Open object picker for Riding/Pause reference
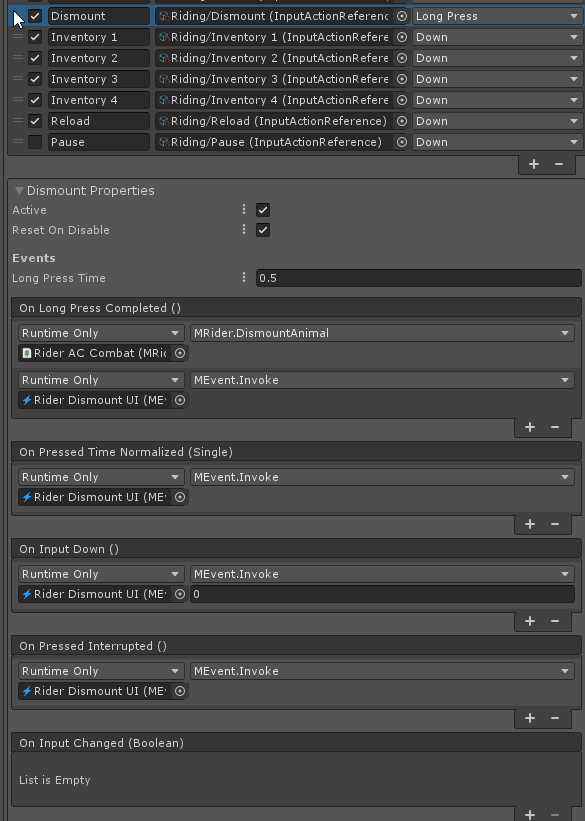Screen dimensions: 585x821 click(402, 142)
